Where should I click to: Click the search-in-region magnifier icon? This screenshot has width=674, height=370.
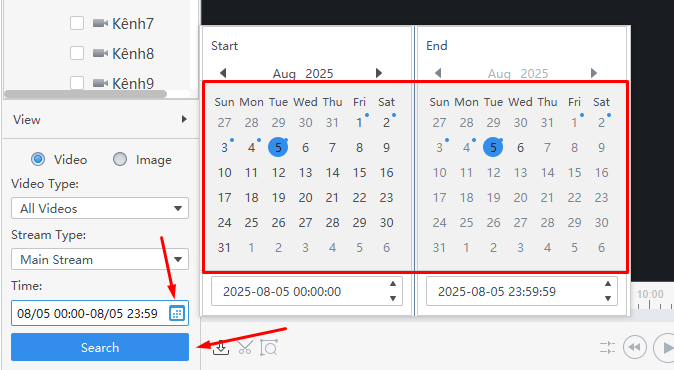(x=269, y=348)
